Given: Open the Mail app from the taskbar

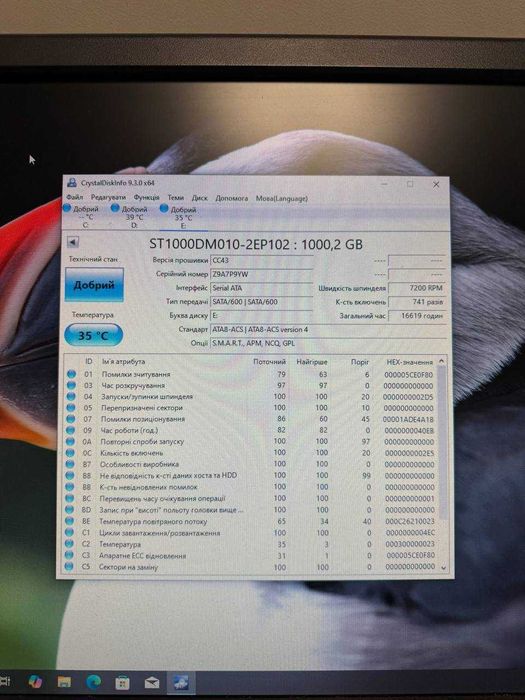Looking at the screenshot, I should [152, 683].
